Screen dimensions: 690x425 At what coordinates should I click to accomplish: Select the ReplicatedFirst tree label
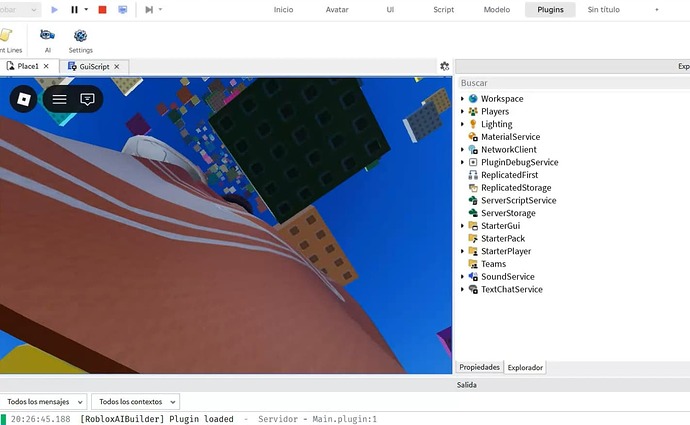tap(510, 175)
